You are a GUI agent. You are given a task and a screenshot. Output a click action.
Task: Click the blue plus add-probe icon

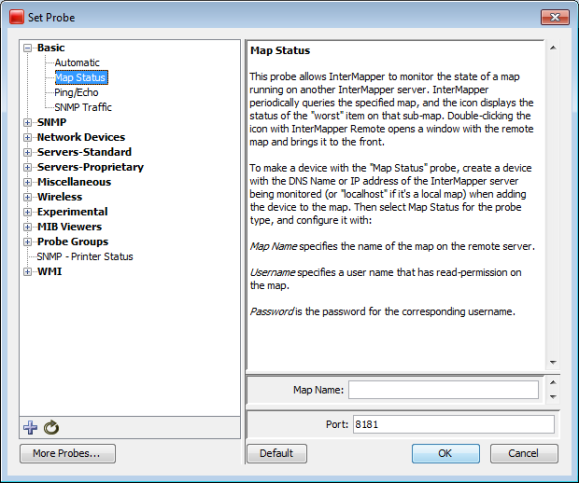30,428
